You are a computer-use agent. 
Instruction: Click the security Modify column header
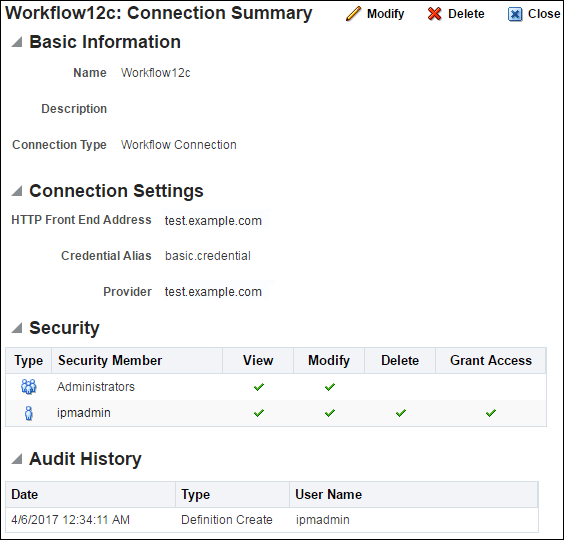pos(329,360)
